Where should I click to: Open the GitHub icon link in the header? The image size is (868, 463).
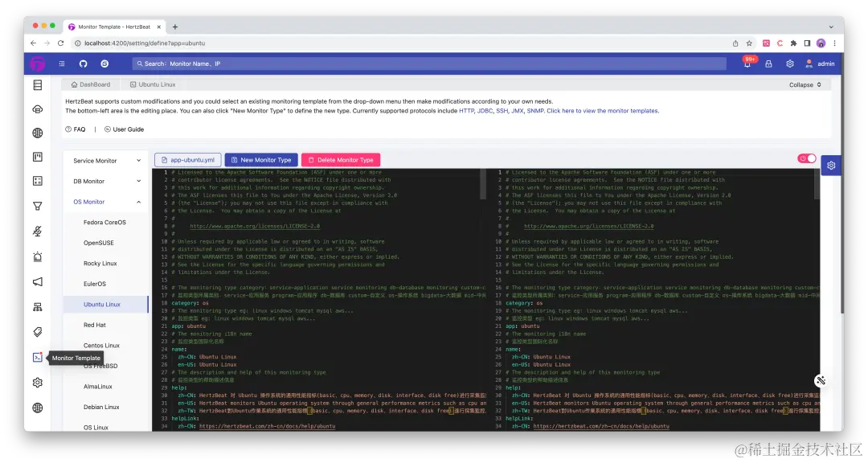(83, 64)
